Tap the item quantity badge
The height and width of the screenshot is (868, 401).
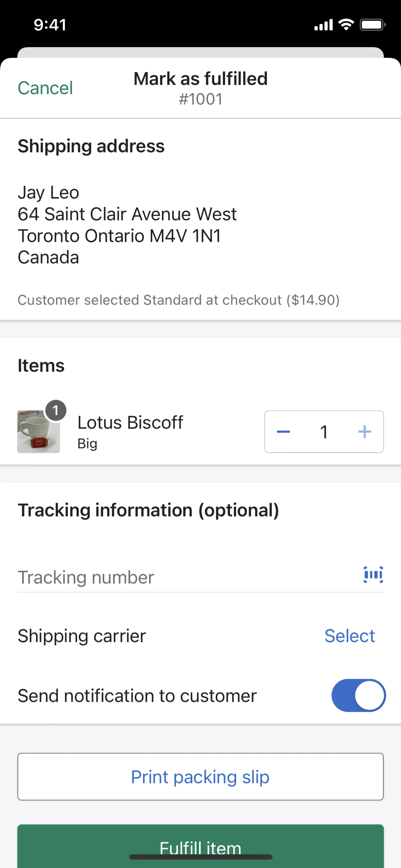pos(56,411)
